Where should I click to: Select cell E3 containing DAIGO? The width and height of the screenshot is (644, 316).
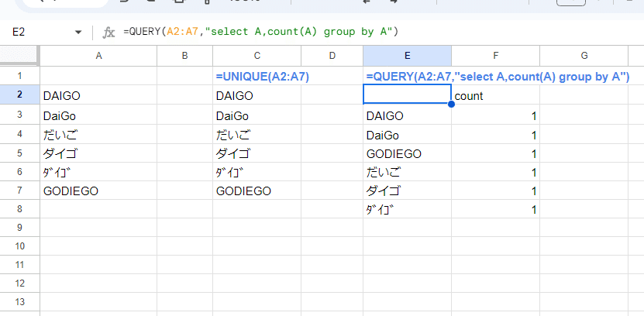[x=407, y=115]
